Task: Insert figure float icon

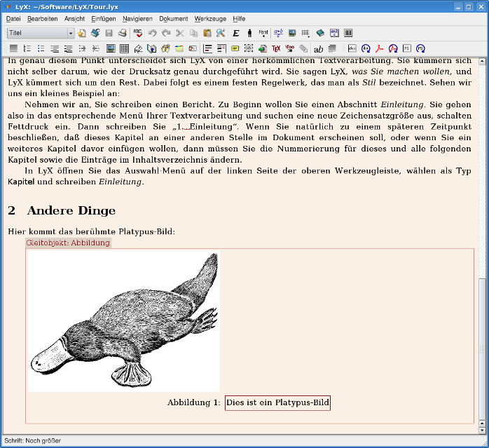Action: pos(111,48)
